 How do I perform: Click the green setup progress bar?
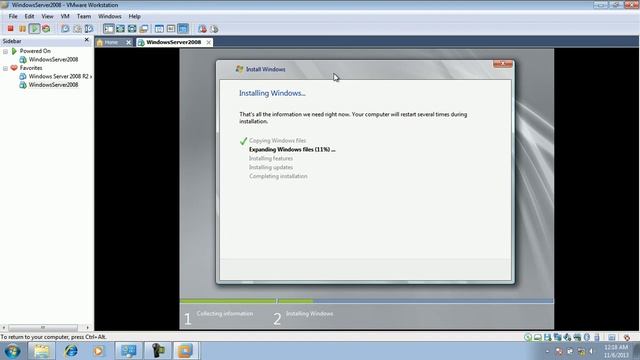[x=247, y=301]
